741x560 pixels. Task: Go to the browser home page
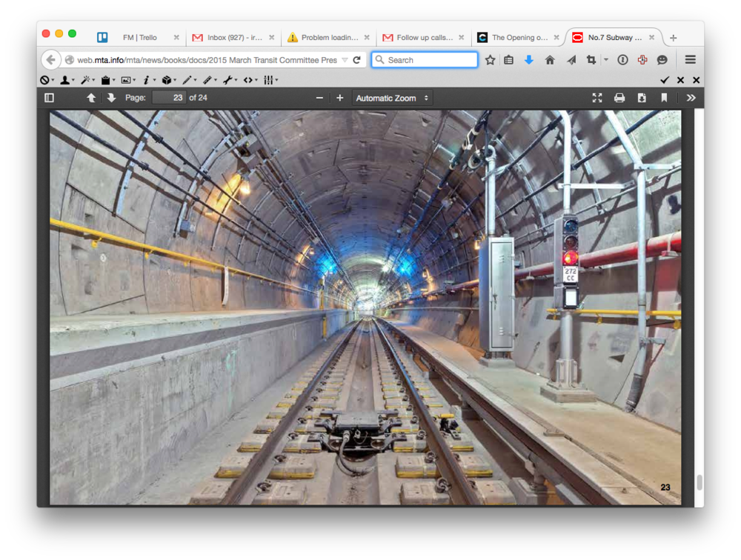(550, 60)
